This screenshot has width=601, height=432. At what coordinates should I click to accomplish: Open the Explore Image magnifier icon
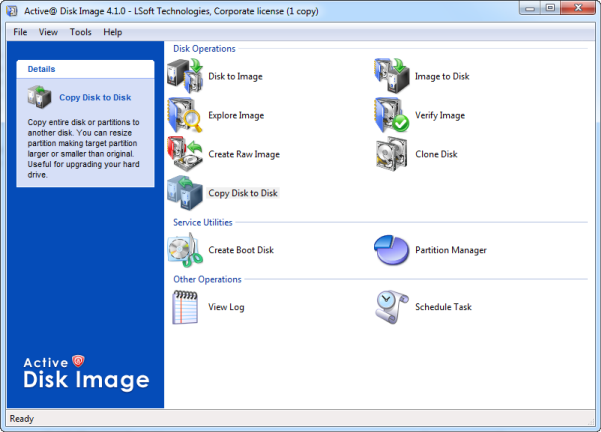pos(185,115)
